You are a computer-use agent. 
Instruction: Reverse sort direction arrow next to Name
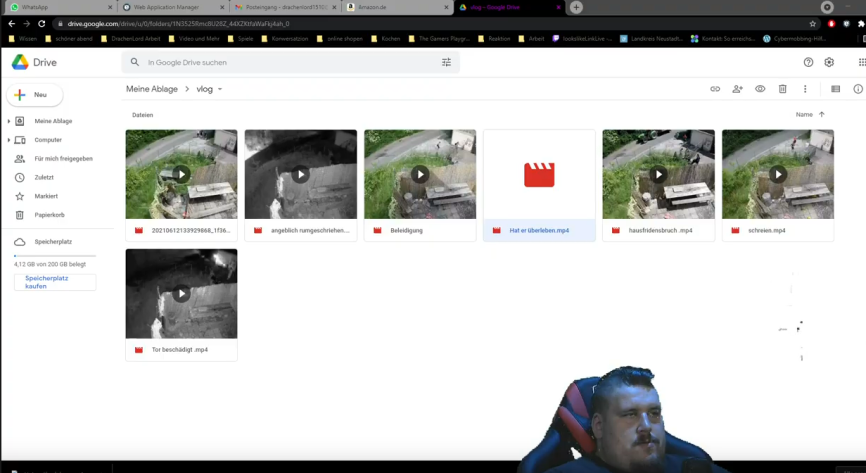[x=821, y=114]
